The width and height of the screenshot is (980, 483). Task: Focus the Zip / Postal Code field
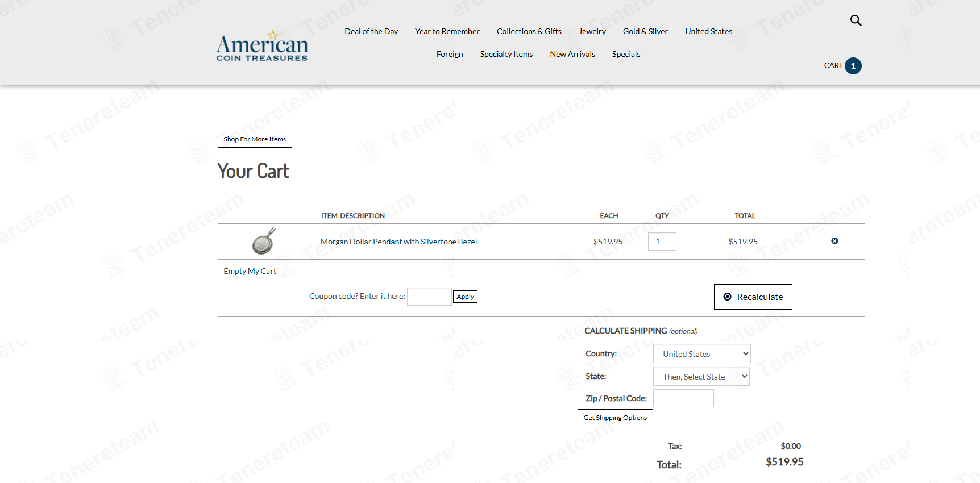tap(683, 398)
